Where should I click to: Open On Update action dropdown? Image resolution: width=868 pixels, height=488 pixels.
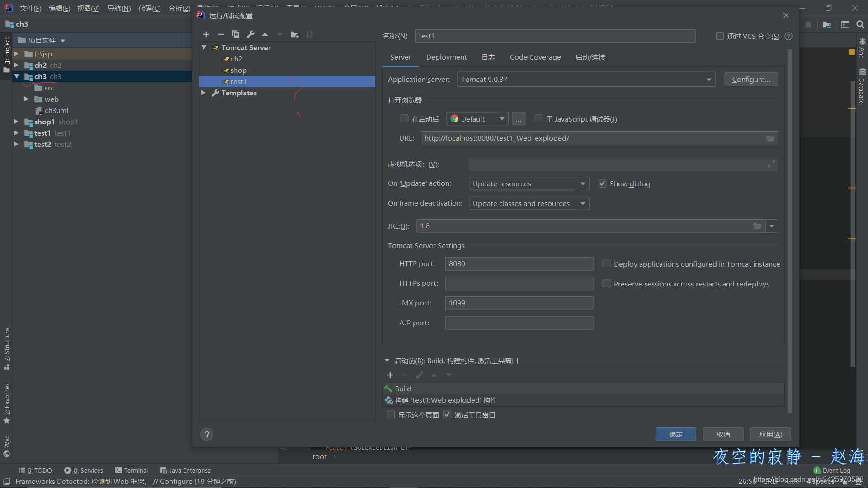pos(529,183)
